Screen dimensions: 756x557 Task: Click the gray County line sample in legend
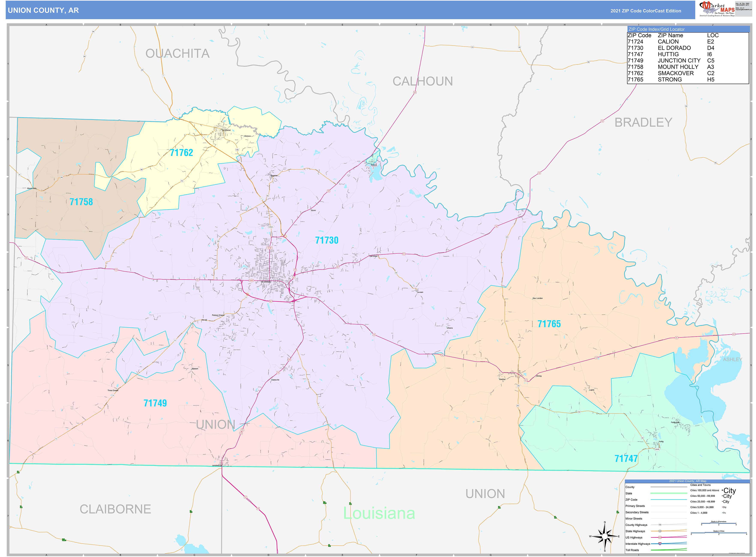click(x=669, y=487)
